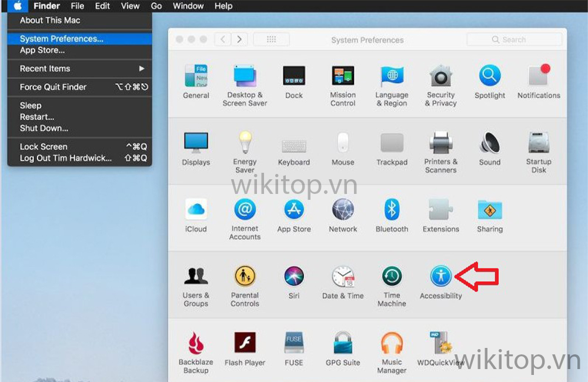
Task: Open the Edit menu
Action: [102, 6]
